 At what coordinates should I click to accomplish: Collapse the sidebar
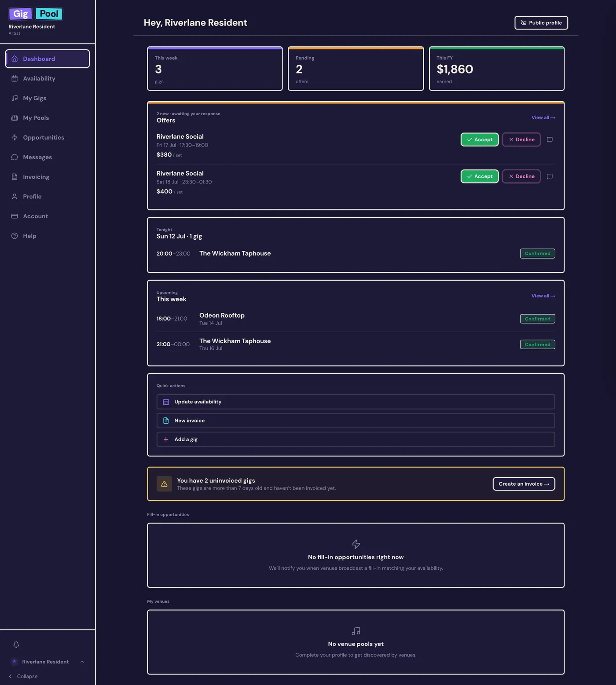click(23, 676)
